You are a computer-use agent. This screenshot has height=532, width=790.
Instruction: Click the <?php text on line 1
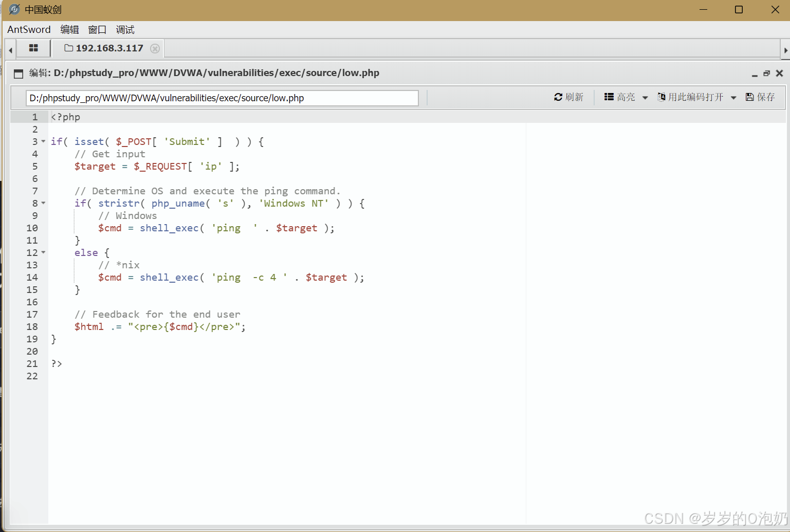tap(65, 117)
